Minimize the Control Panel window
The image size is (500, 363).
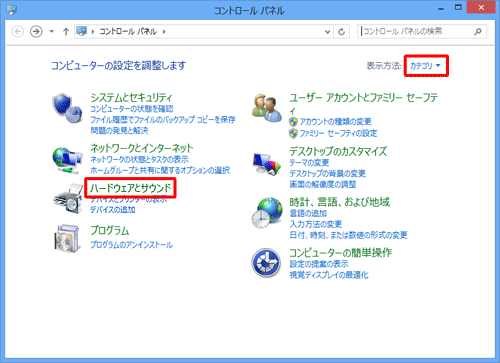coord(441,8)
